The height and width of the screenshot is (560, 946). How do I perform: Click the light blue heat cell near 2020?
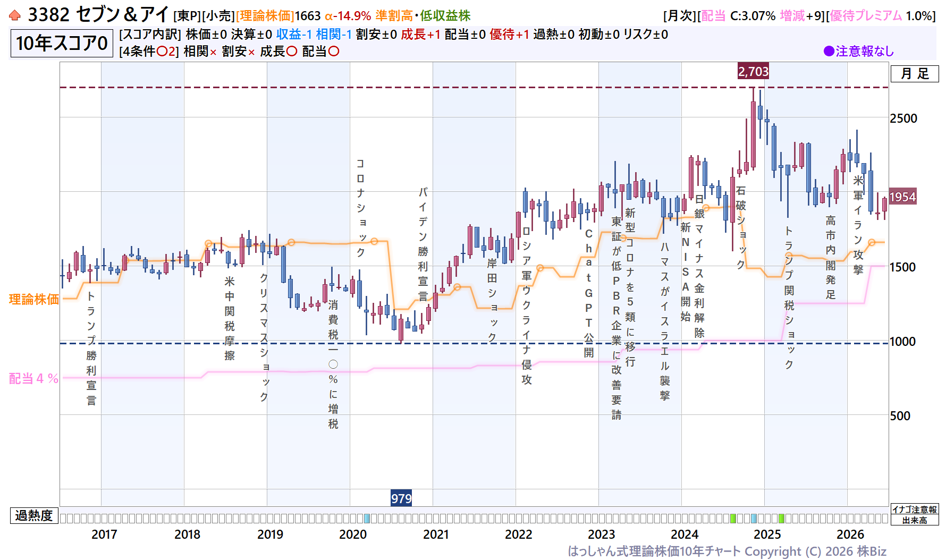click(x=367, y=518)
